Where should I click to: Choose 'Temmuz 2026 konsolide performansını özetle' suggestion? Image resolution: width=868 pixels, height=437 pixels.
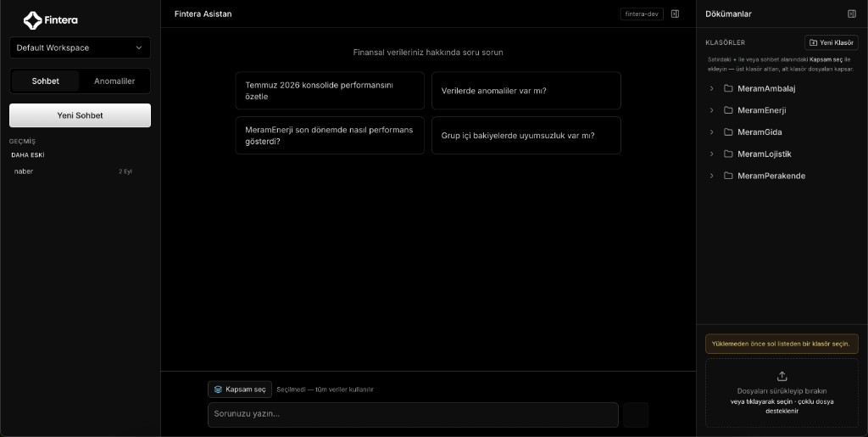[330, 90]
